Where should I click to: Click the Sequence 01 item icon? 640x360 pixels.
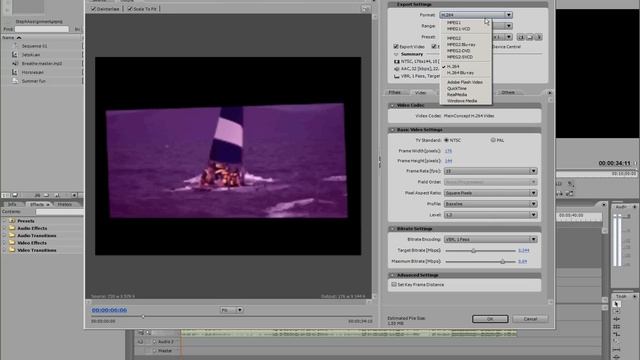15,46
